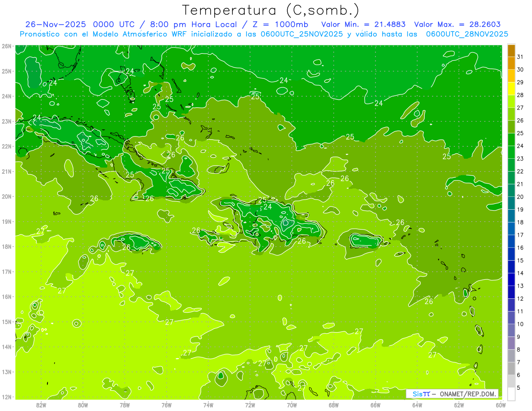This screenshot has width=532, height=411.
Task: Click the 21N latitude label
Action: click(x=7, y=171)
